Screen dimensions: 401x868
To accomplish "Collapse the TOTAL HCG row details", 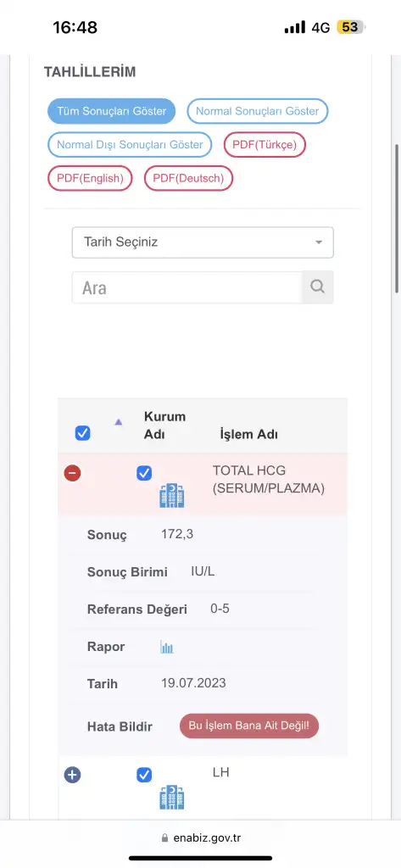I will (73, 473).
